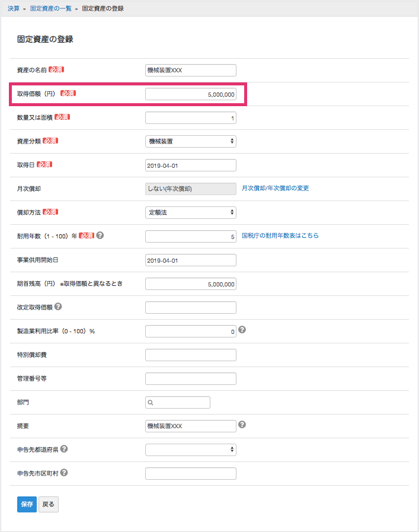The image size is (419, 532).
Task: Click help icon beside 申告先都道府県
Action: coord(64,449)
